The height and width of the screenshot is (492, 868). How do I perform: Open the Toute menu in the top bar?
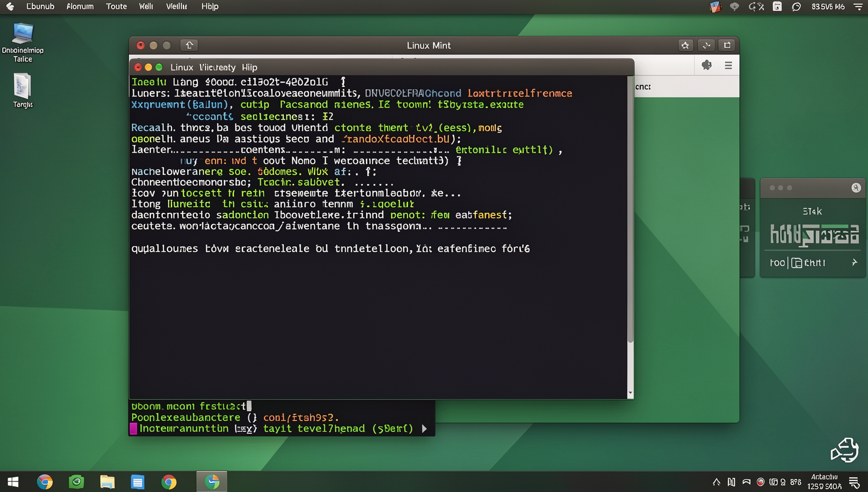click(x=116, y=7)
